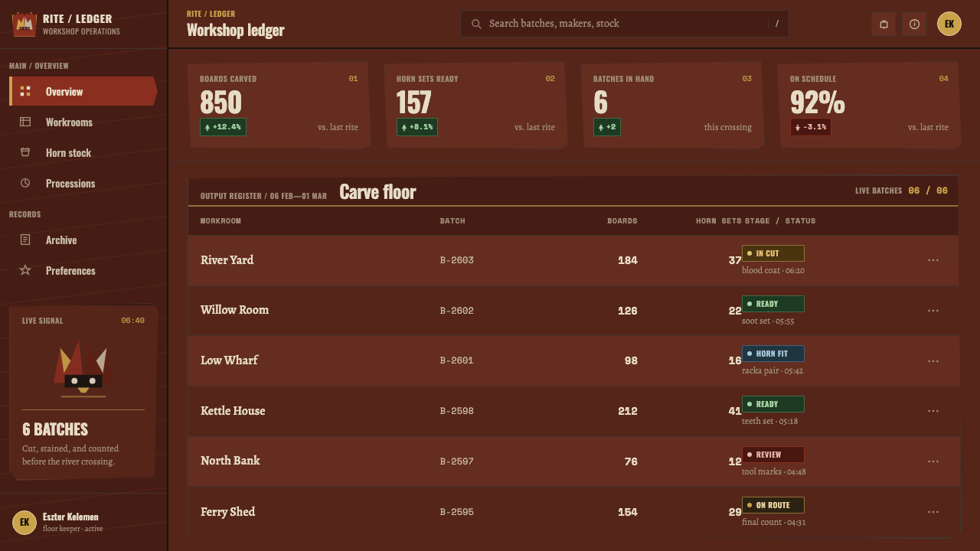Select the On Schedule 92% value

click(818, 103)
